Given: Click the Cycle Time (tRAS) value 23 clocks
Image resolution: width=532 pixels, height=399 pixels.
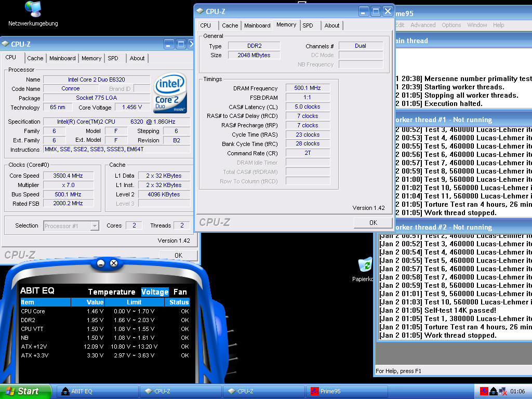Looking at the screenshot, I should pyautogui.click(x=308, y=135).
